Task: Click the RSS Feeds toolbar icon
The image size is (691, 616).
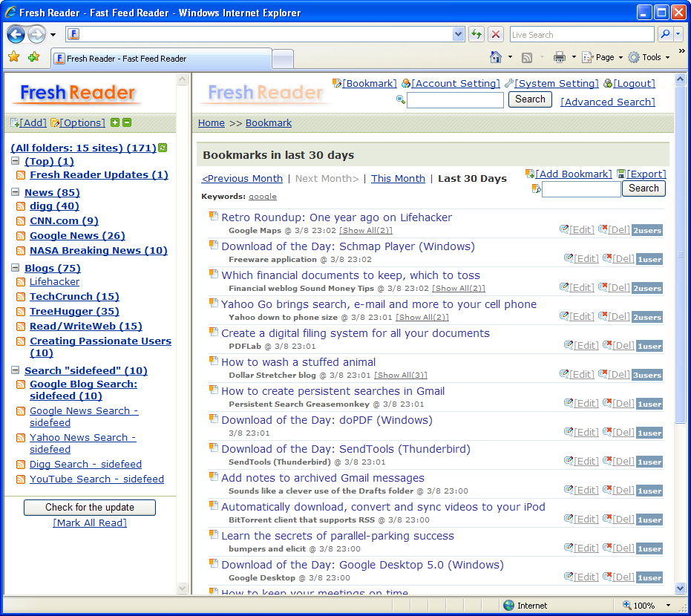Action: pyautogui.click(x=527, y=57)
